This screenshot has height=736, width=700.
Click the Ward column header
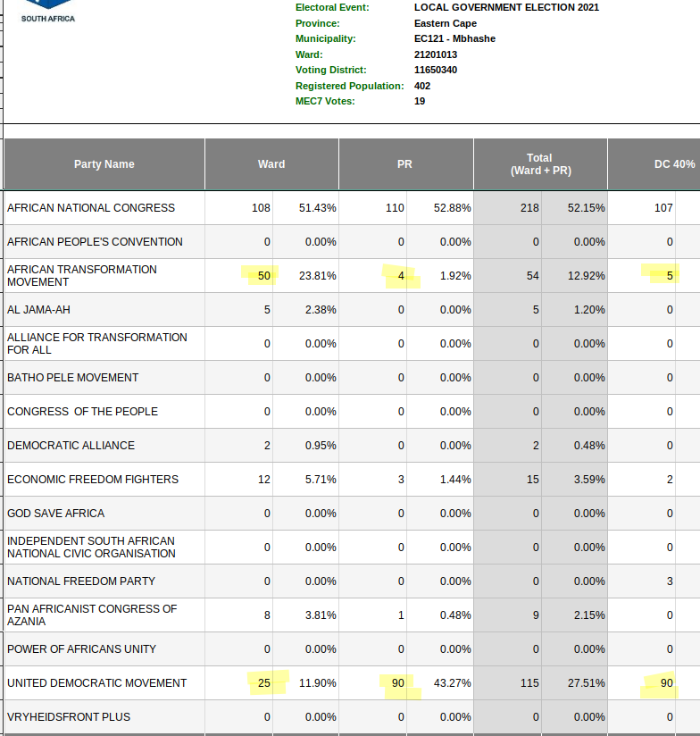pyautogui.click(x=271, y=164)
